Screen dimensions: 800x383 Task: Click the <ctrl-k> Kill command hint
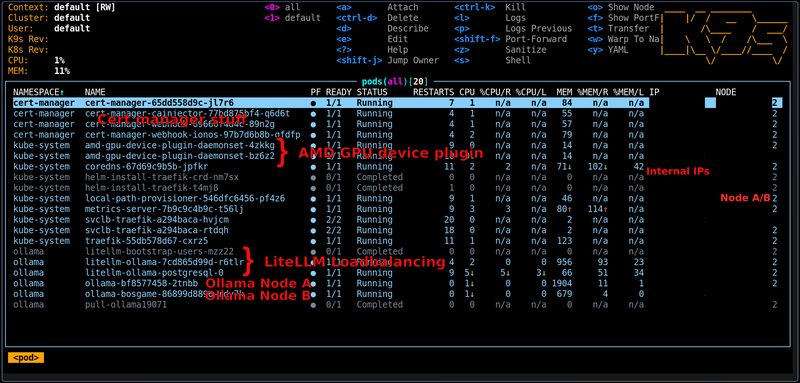pyautogui.click(x=490, y=8)
